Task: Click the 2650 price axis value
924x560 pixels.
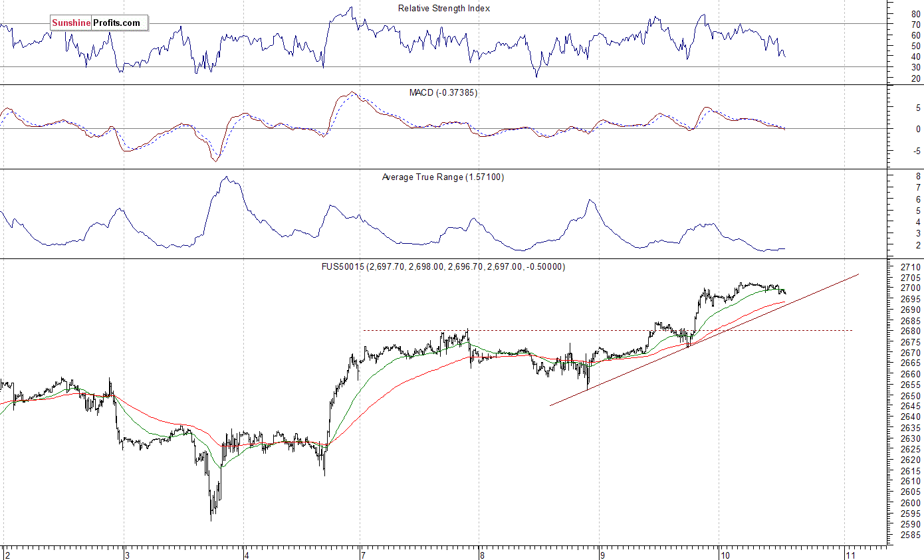Action: pyautogui.click(x=911, y=396)
